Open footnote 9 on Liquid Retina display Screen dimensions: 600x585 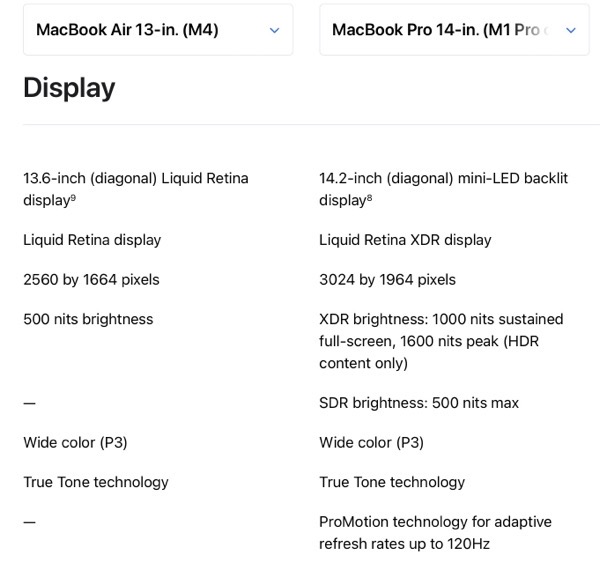(x=73, y=198)
